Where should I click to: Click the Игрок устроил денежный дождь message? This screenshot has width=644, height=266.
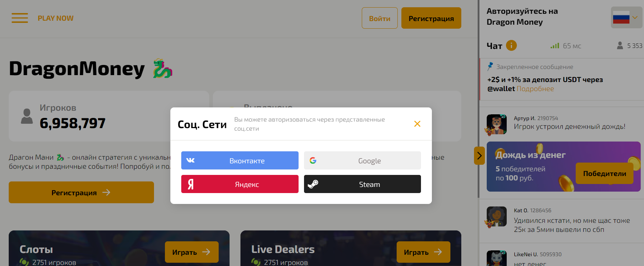click(570, 127)
